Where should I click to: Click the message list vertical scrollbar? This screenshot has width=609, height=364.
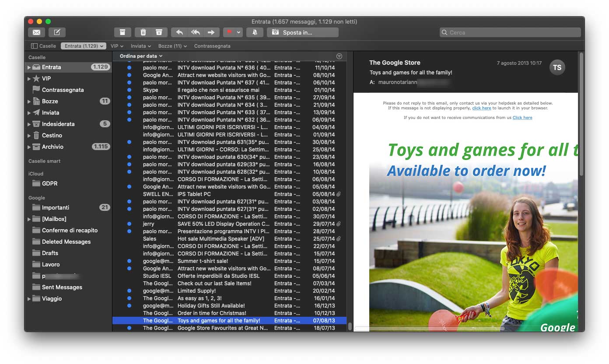pyautogui.click(x=350, y=326)
